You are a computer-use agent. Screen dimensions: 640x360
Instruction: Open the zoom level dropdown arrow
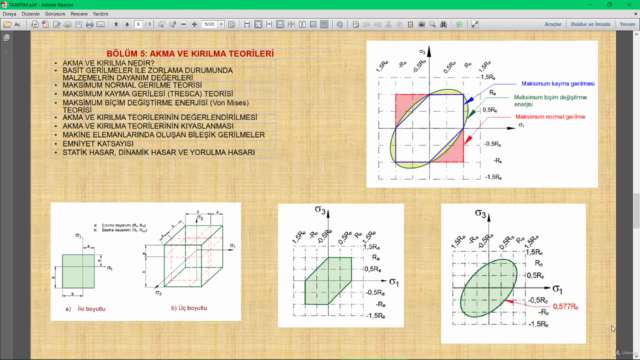click(221, 24)
